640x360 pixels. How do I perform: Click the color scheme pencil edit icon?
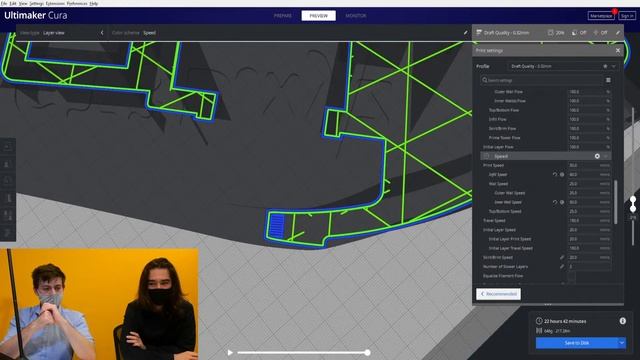point(465,33)
